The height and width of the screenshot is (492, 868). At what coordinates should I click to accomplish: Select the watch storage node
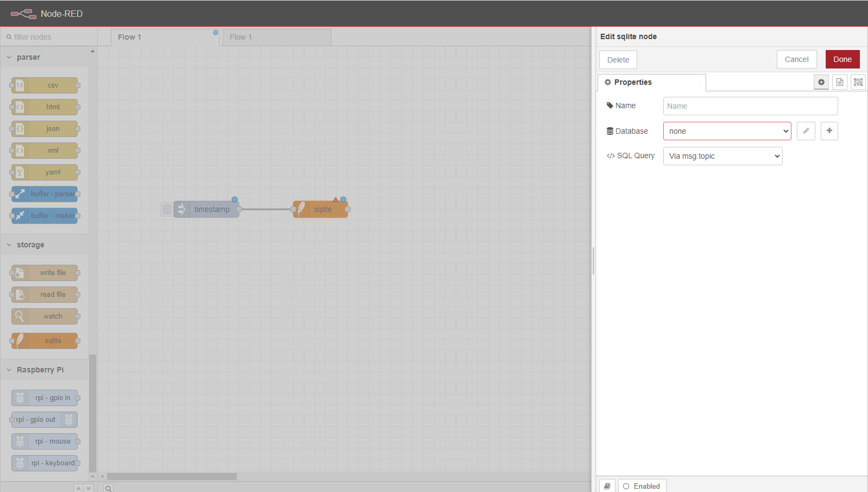click(x=45, y=316)
